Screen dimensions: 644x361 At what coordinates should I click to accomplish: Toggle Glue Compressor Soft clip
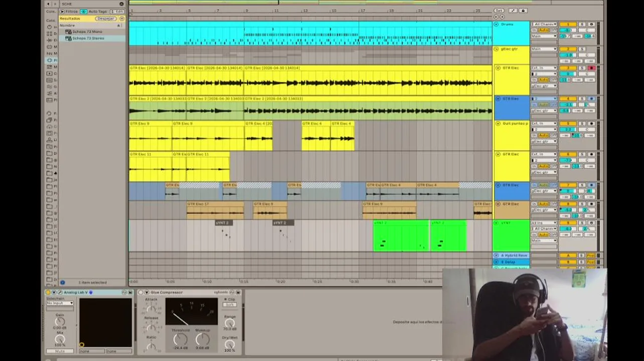click(230, 304)
